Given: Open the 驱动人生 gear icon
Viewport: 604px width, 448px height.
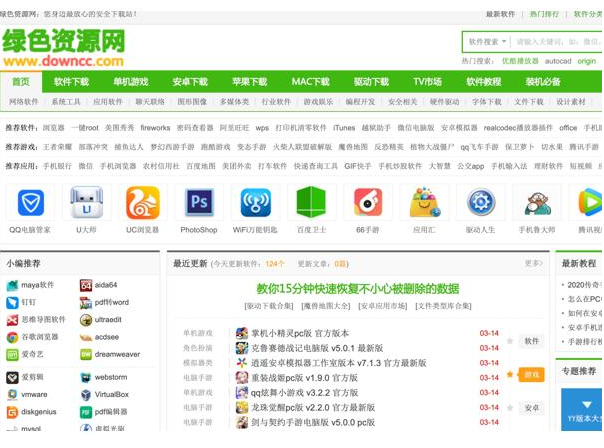Looking at the screenshot, I should pyautogui.click(x=480, y=203).
